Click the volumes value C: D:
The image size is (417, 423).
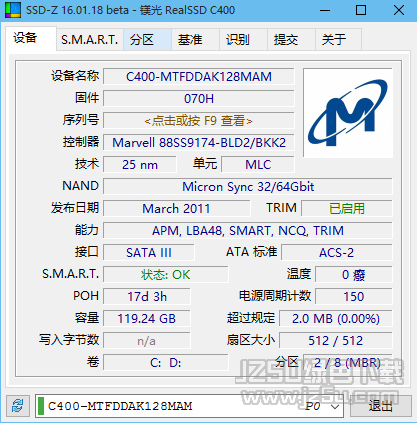pos(166,362)
